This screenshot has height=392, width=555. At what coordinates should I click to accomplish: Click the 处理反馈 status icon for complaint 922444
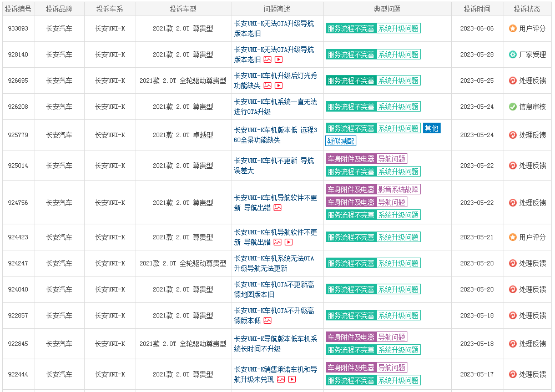click(512, 374)
